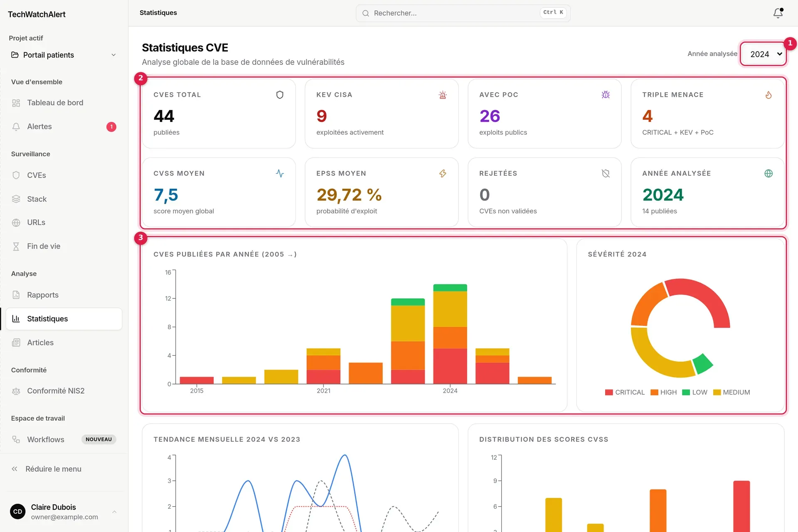Image resolution: width=798 pixels, height=532 pixels.
Task: Open the notifications bell icon
Action: click(778, 13)
